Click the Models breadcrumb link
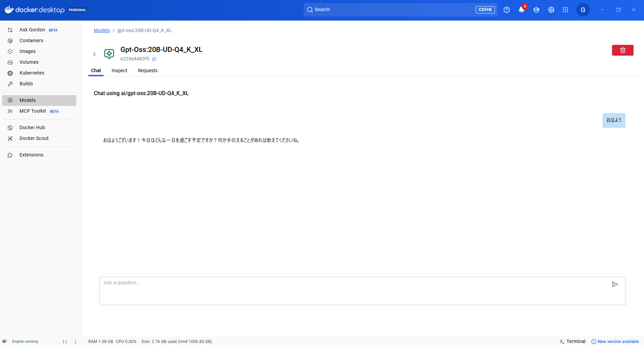This screenshot has width=644, height=345. tap(102, 30)
